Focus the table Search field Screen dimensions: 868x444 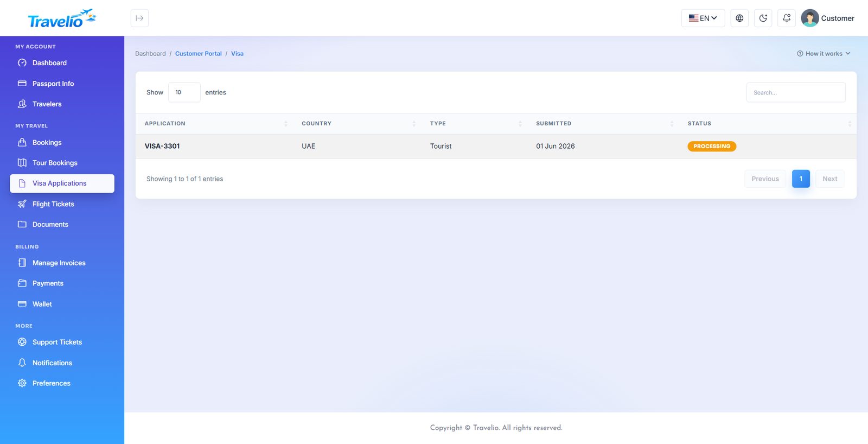pyautogui.click(x=796, y=92)
